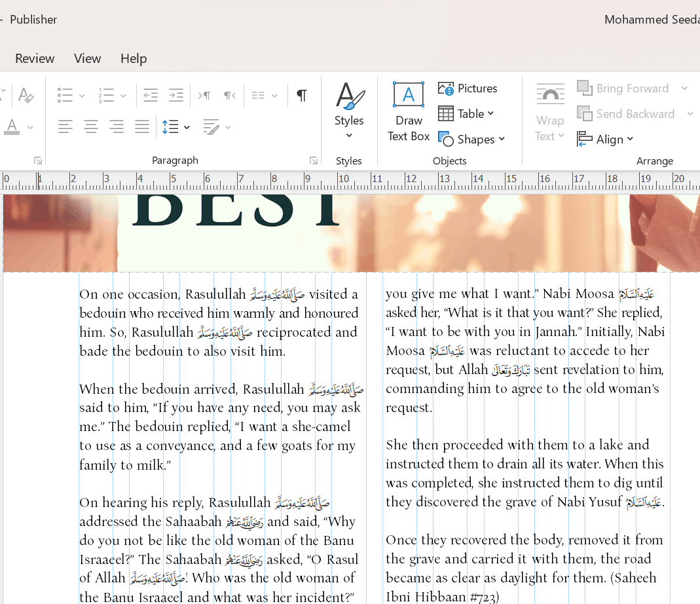The image size is (700, 604).
Task: Decrease the paragraph indent
Action: (x=151, y=95)
